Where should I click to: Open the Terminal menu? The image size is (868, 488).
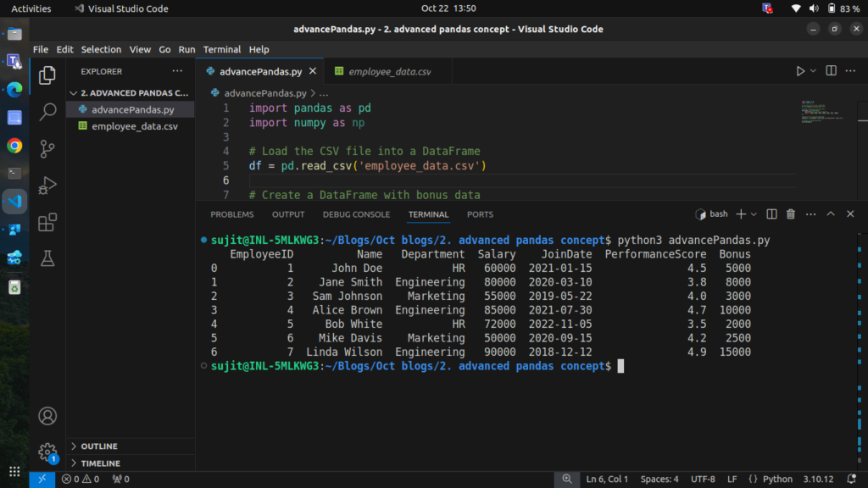pyautogui.click(x=221, y=49)
